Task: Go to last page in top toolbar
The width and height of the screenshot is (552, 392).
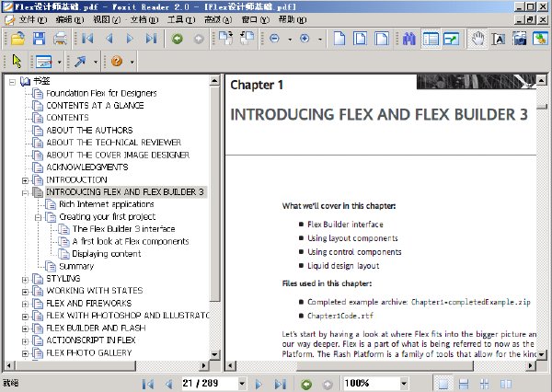Action: (152, 39)
